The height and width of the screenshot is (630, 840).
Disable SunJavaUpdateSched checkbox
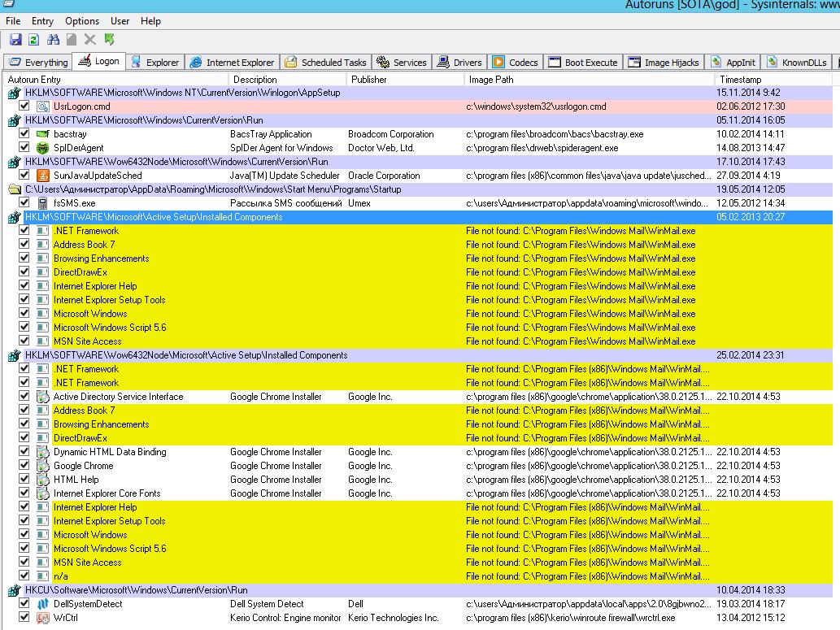click(24, 175)
